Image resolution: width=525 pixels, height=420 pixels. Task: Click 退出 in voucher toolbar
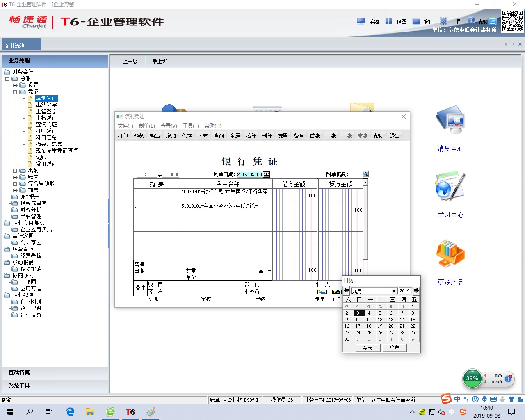click(395, 136)
